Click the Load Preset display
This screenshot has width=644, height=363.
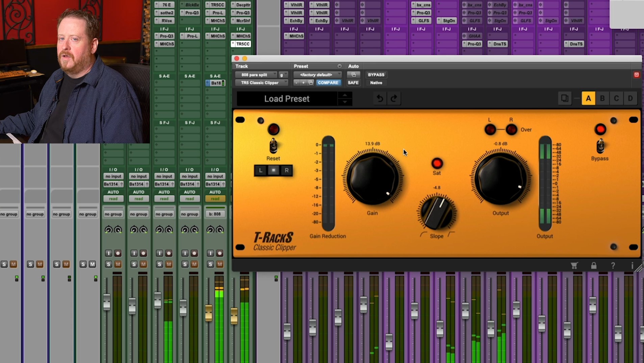(287, 99)
